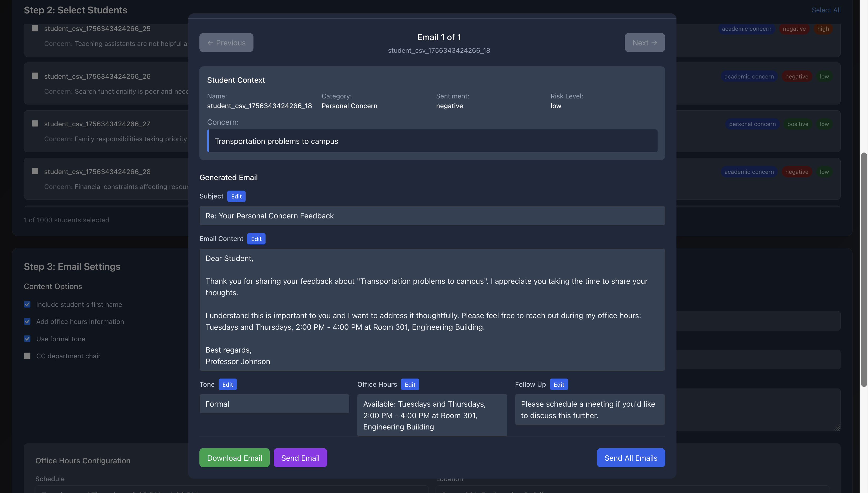The image size is (868, 493).
Task: Click the Select All link
Action: (826, 10)
